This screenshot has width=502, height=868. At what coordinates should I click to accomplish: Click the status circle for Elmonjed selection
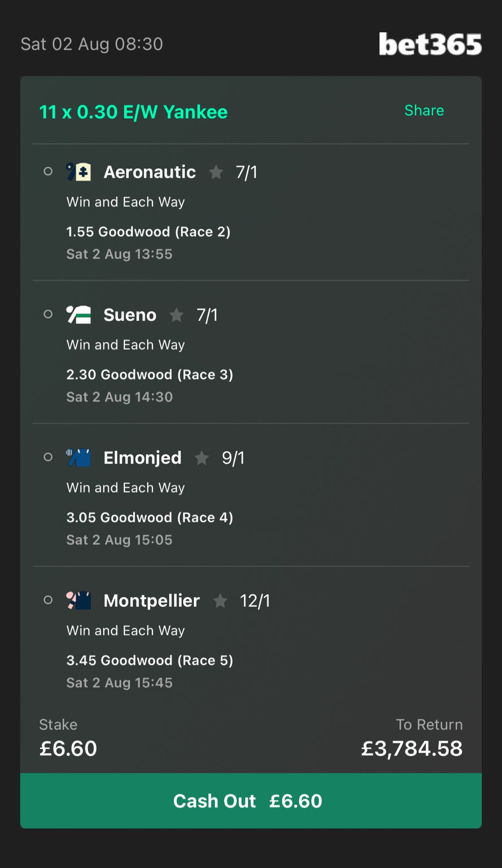coord(48,457)
